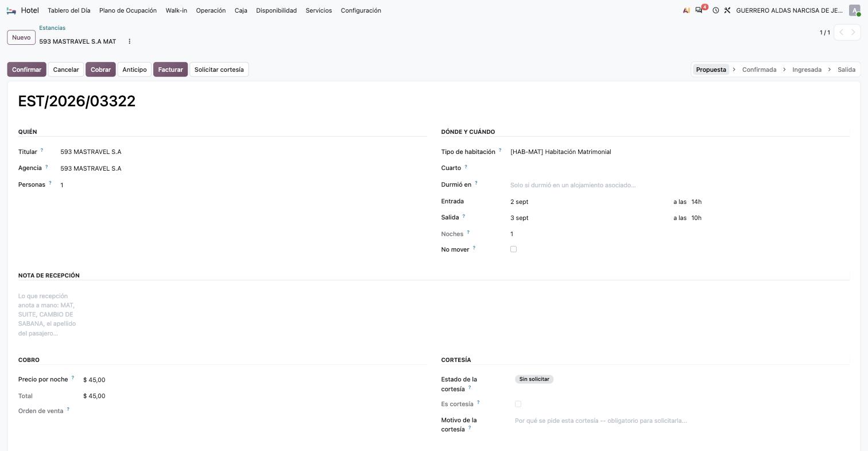Screen dimensions: 868x451
Task: Toggle the Es cortesía checkbox
Action: [518, 404]
